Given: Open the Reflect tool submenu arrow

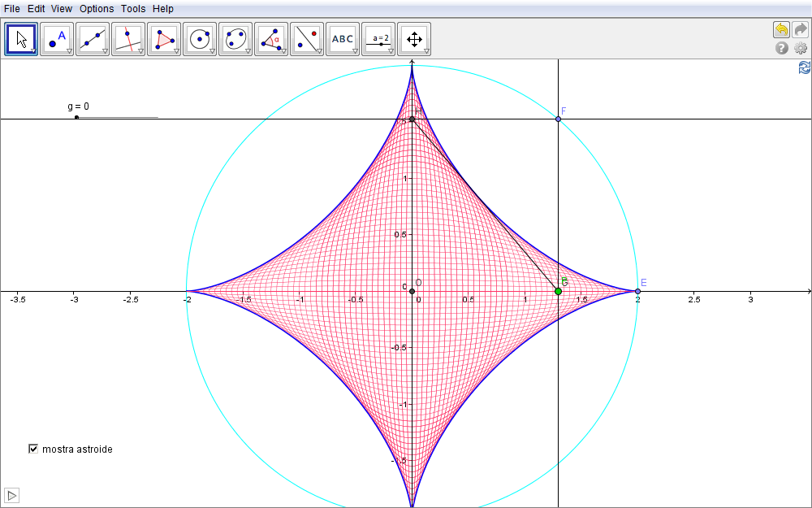Looking at the screenshot, I should [319, 51].
